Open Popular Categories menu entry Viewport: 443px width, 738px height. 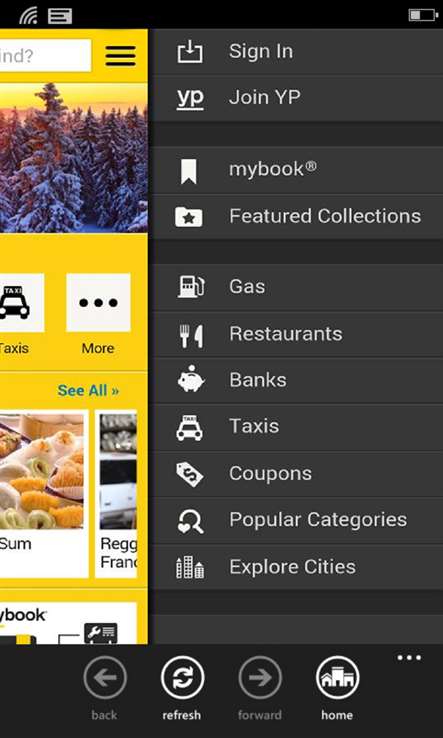coord(298,521)
